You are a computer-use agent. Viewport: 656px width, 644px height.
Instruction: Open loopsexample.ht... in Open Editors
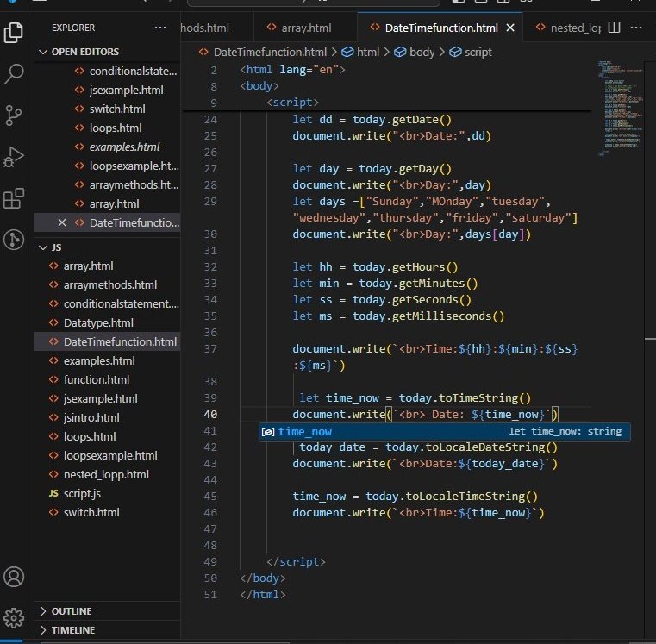tap(107, 166)
